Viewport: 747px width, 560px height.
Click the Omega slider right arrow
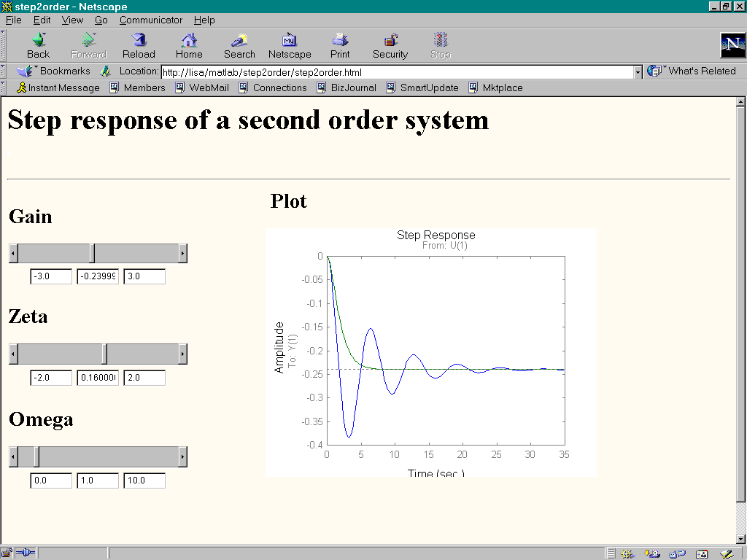coord(182,457)
